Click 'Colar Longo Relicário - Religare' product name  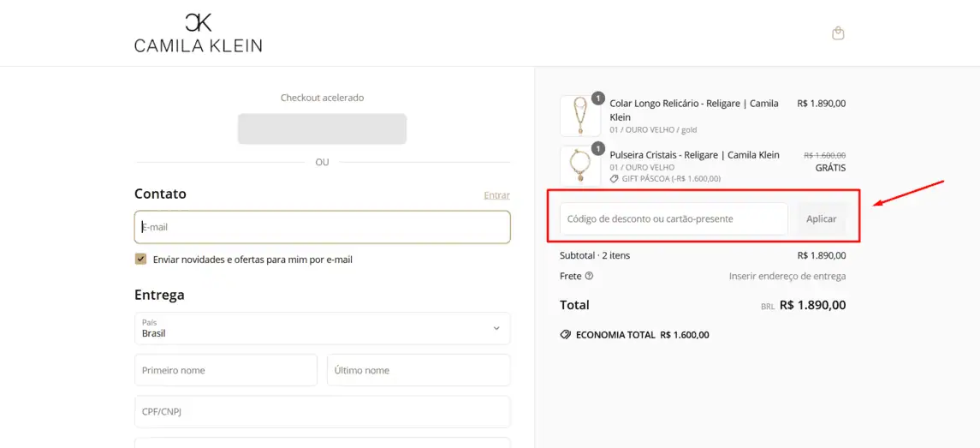click(x=694, y=111)
